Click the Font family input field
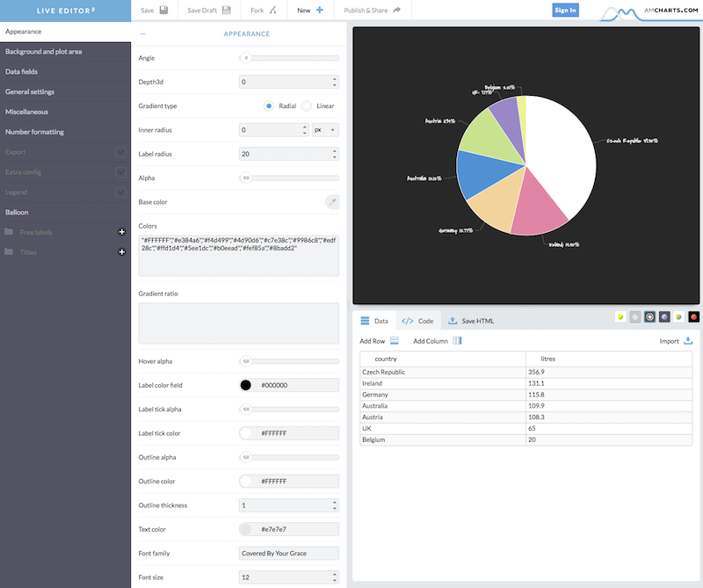703x588 pixels. (x=289, y=554)
